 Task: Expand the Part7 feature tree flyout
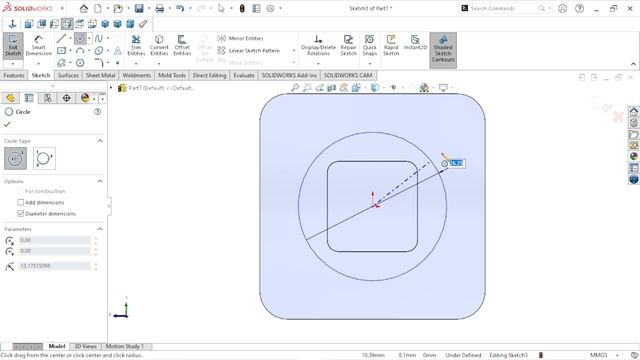click(111, 88)
